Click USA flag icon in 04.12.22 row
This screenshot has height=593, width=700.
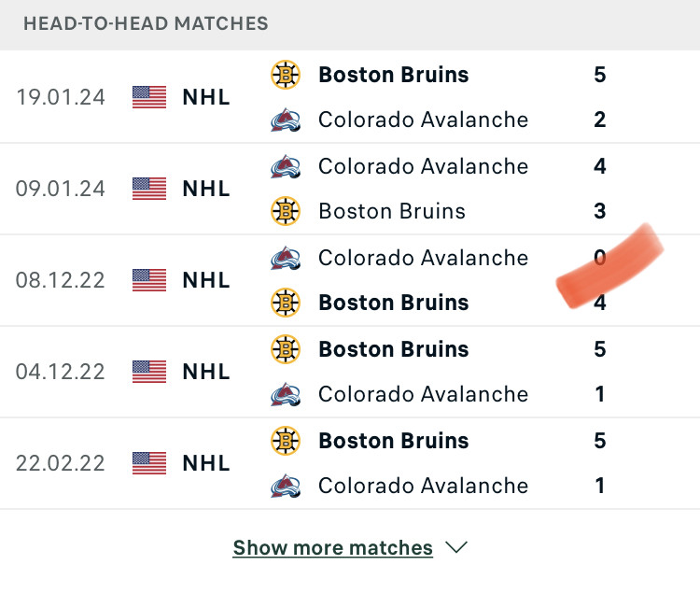pos(149,372)
